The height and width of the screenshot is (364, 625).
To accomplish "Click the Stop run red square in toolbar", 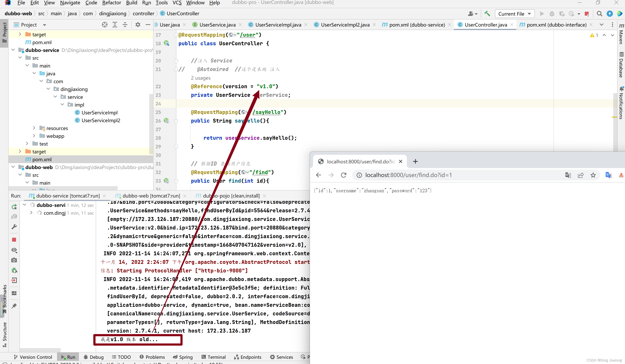I will pos(587,14).
